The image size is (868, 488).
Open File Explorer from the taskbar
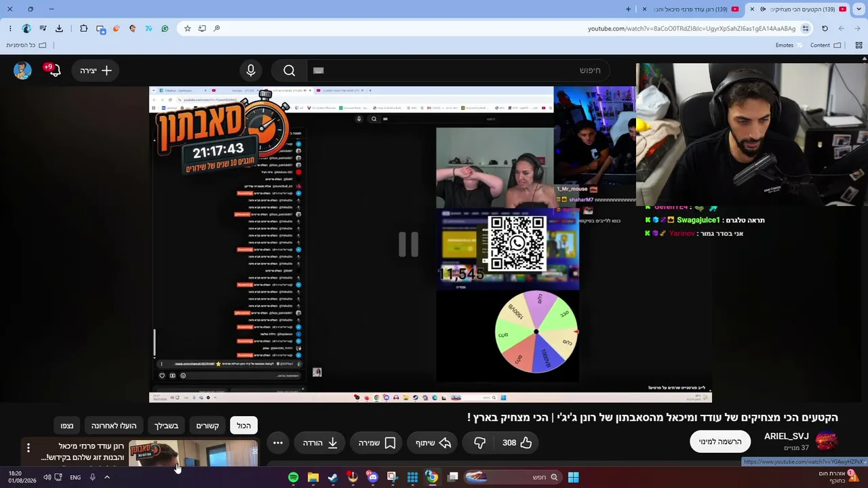click(313, 477)
